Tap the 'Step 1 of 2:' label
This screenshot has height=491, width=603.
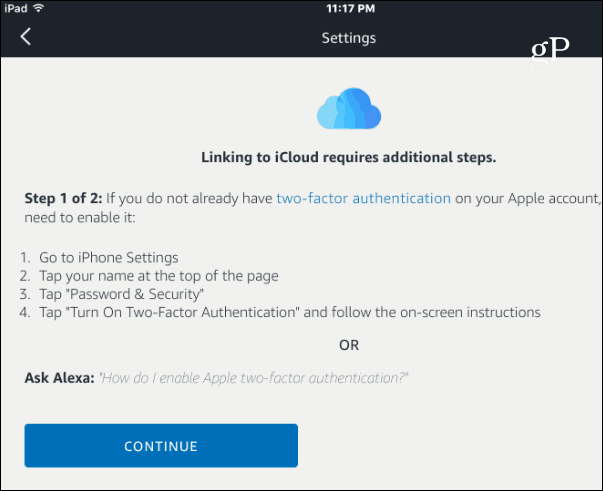tap(63, 198)
